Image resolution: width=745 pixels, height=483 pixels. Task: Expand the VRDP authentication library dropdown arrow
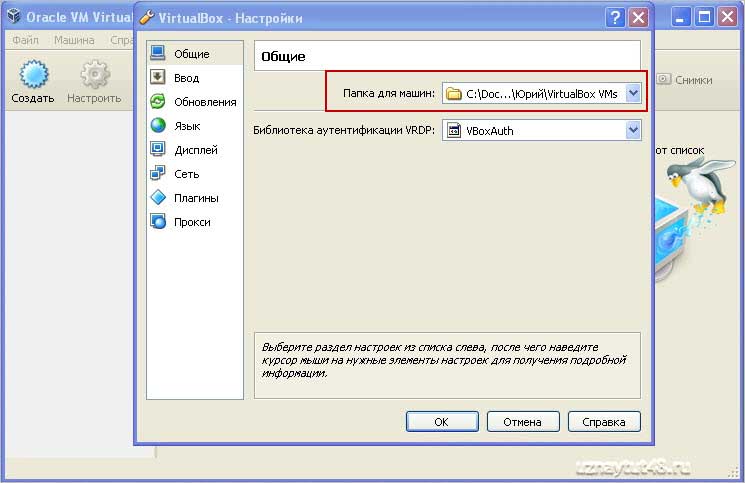(x=633, y=130)
